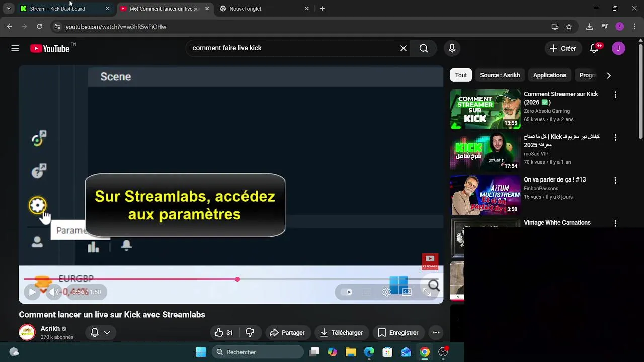The height and width of the screenshot is (362, 644).
Task: Open Microsoft Edge from the taskbar
Action: (369, 352)
